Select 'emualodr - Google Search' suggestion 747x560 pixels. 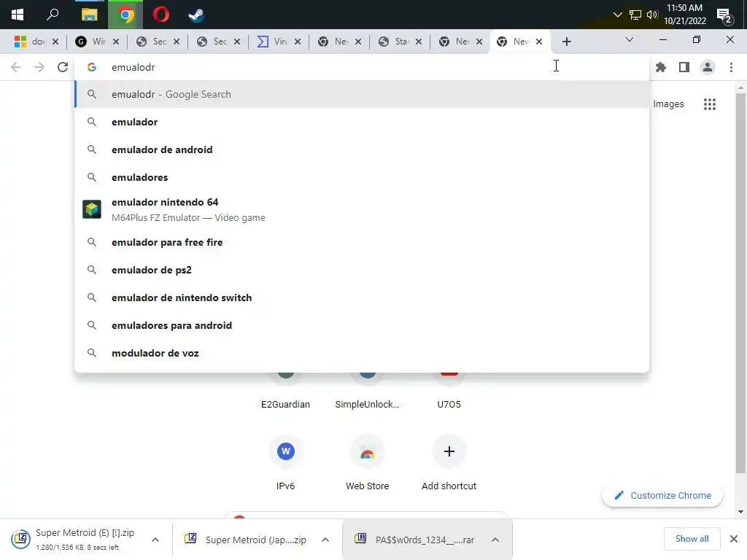pyautogui.click(x=362, y=94)
